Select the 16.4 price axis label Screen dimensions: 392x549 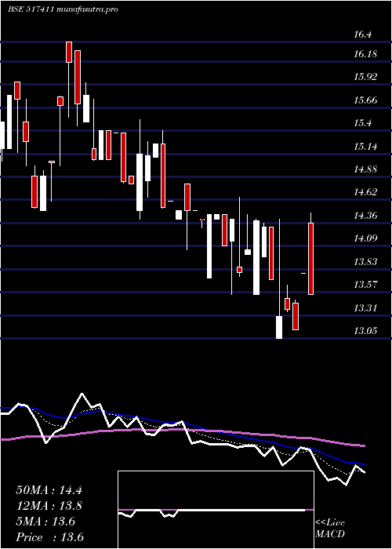(x=363, y=35)
